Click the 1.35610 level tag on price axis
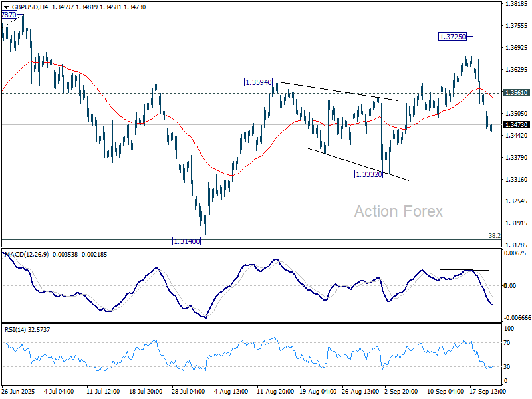This screenshot has width=532, height=399. point(516,94)
